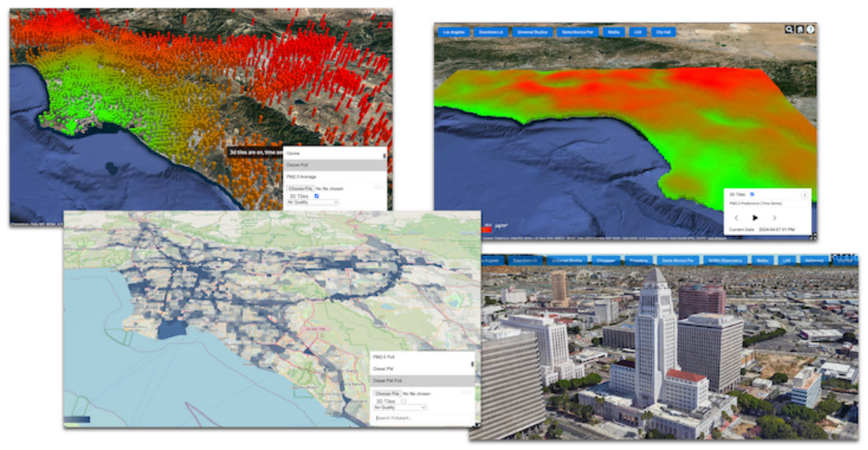868x450 pixels.
Task: Collapse the time series panel using its round button
Action: pos(804,195)
